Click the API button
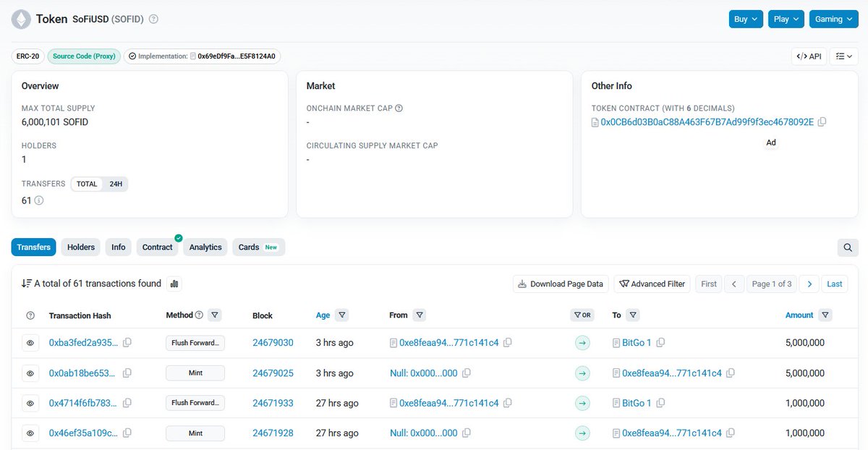Image resolution: width=868 pixels, height=450 pixels. point(809,56)
